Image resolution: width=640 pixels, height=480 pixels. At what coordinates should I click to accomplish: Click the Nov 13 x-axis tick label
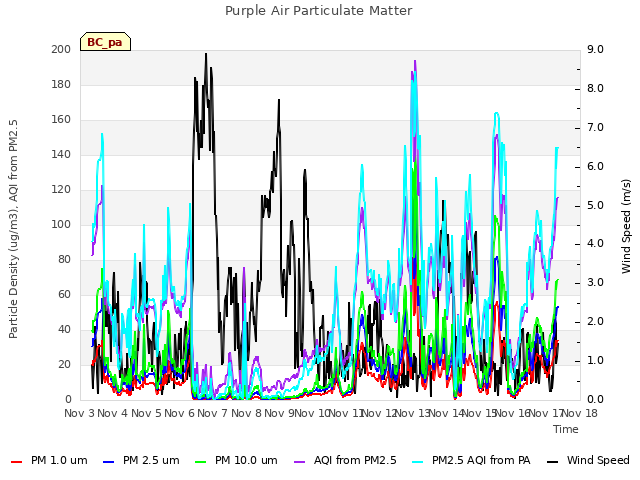point(413,413)
